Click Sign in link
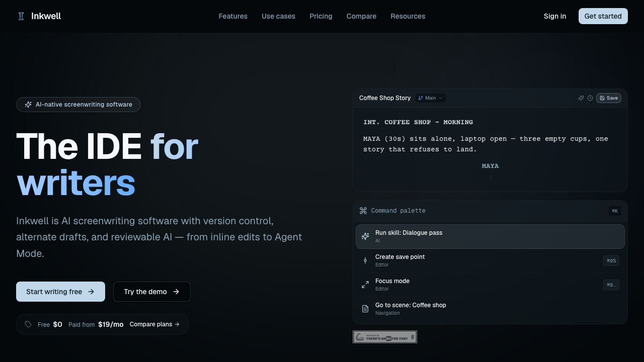This screenshot has width=644, height=362. point(555,16)
